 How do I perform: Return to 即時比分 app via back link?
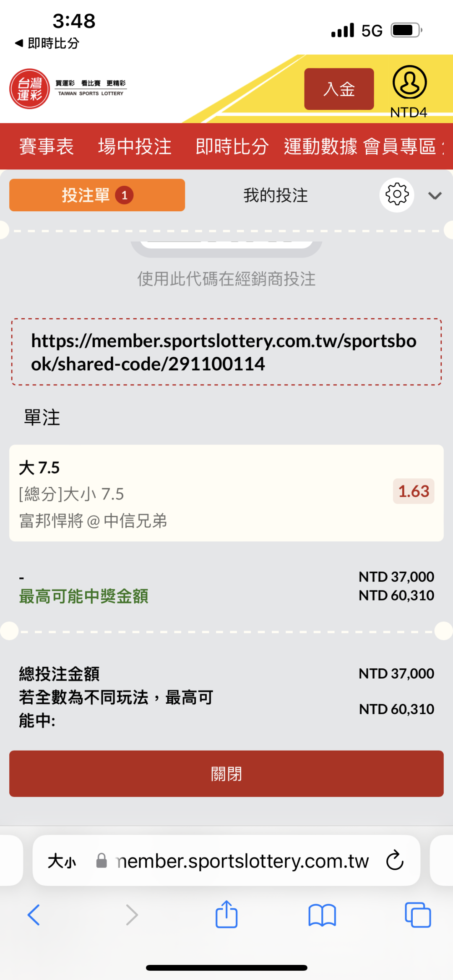click(x=47, y=43)
